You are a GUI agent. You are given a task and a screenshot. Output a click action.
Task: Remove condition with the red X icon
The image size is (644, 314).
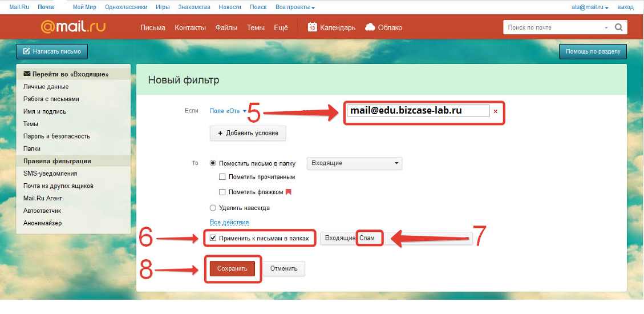(x=495, y=111)
